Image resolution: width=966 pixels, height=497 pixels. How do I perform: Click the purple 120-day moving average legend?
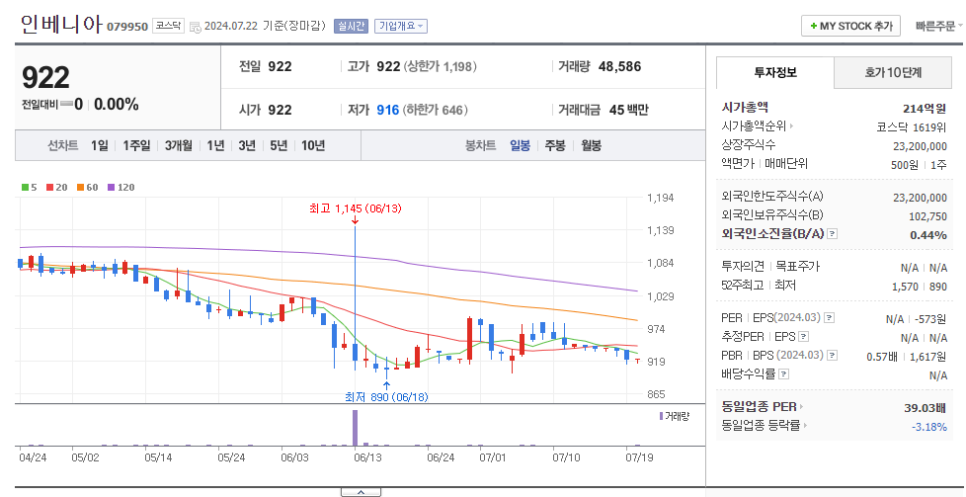121,187
